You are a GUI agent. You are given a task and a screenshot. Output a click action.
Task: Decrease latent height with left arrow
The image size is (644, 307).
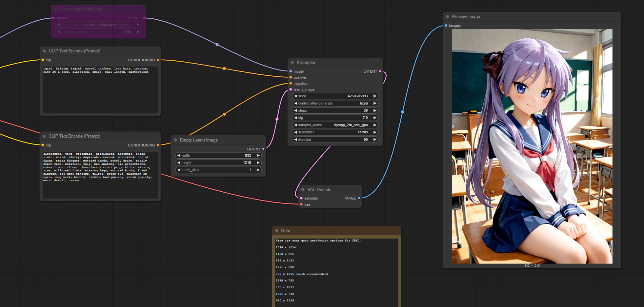point(179,163)
